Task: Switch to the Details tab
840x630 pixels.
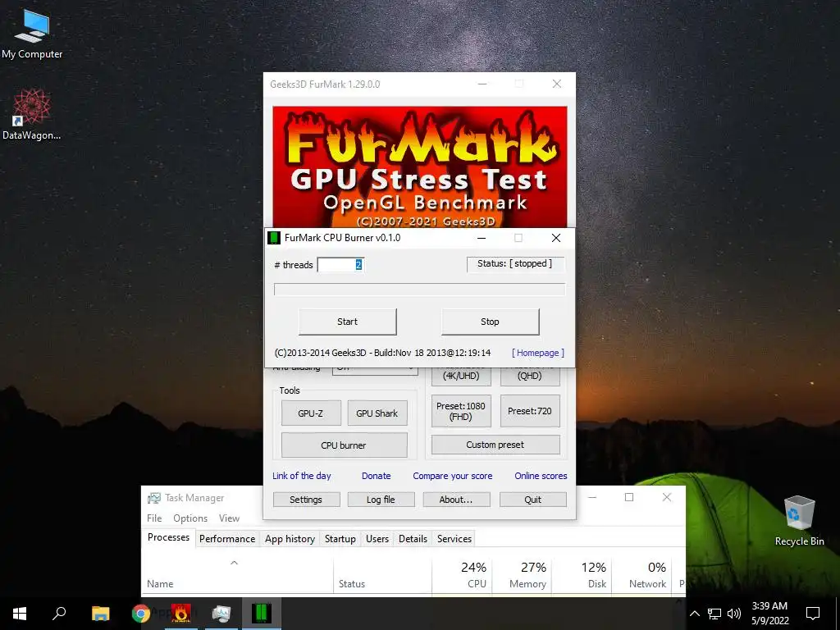Action: [413, 539]
